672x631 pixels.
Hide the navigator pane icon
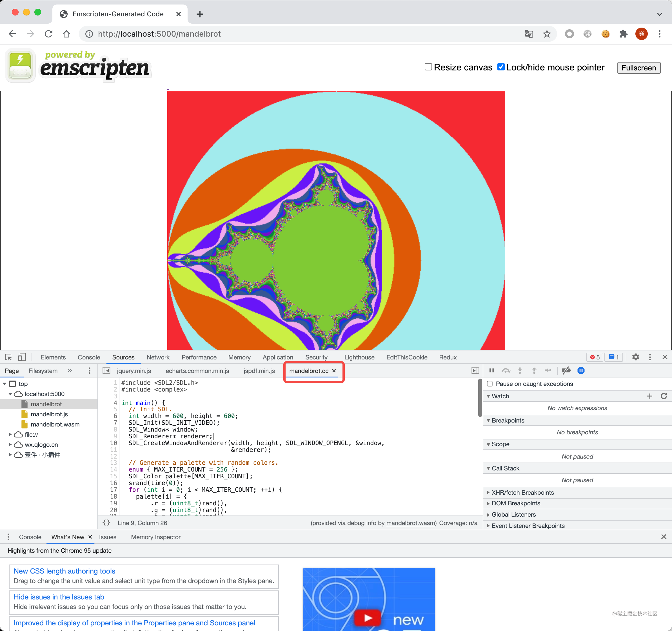[106, 371]
